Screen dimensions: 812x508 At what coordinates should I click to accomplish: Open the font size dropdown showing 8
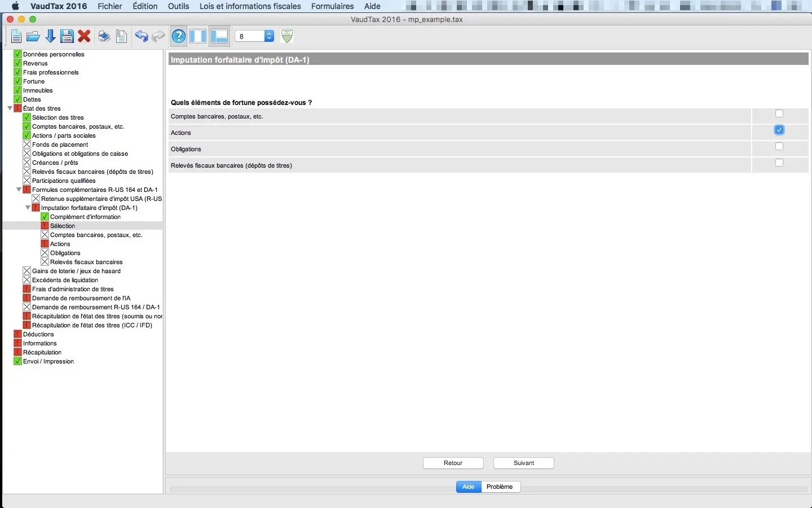(254, 36)
